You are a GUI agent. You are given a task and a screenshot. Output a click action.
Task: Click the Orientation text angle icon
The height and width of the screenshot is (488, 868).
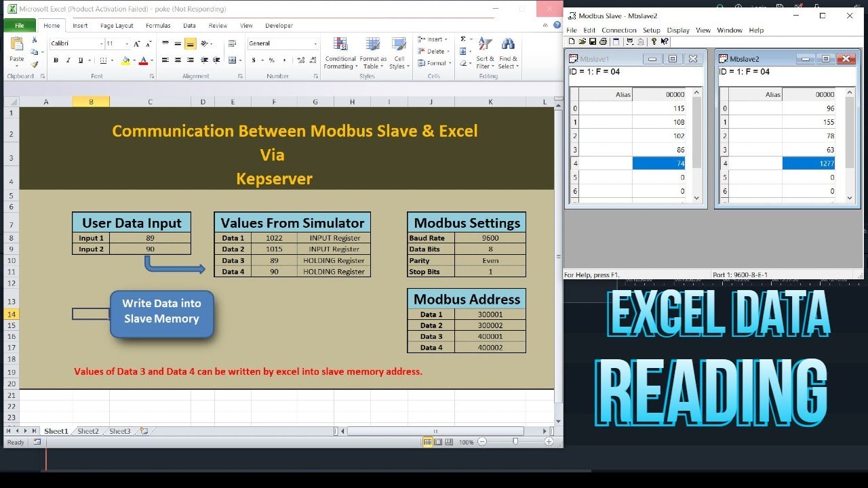point(204,43)
